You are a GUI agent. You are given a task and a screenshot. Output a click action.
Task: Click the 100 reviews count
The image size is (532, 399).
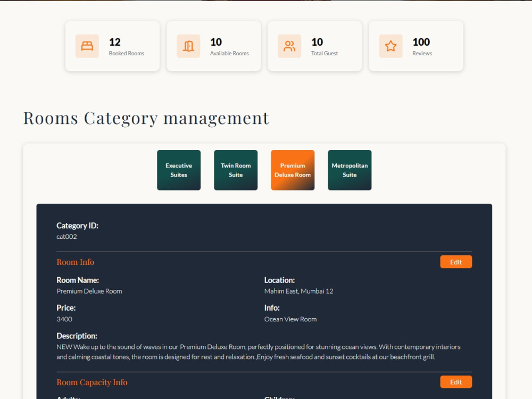pyautogui.click(x=421, y=42)
